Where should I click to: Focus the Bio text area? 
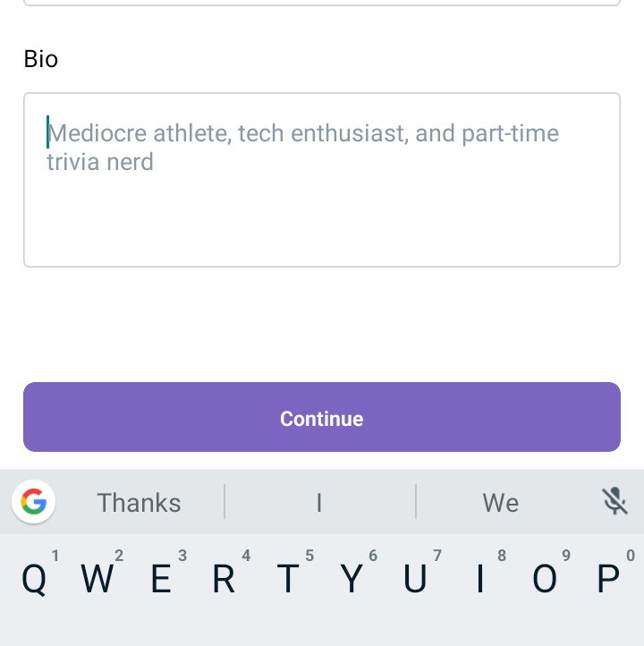click(322, 180)
